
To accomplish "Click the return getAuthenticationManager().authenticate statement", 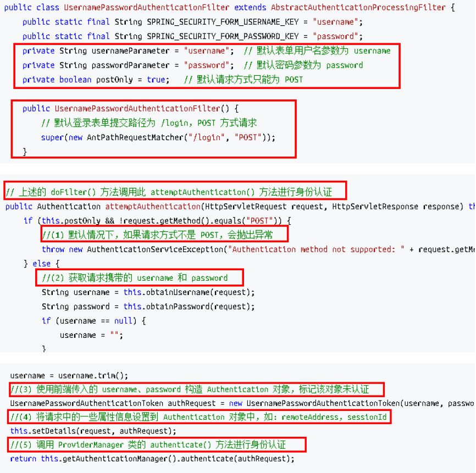I will (x=152, y=458).
